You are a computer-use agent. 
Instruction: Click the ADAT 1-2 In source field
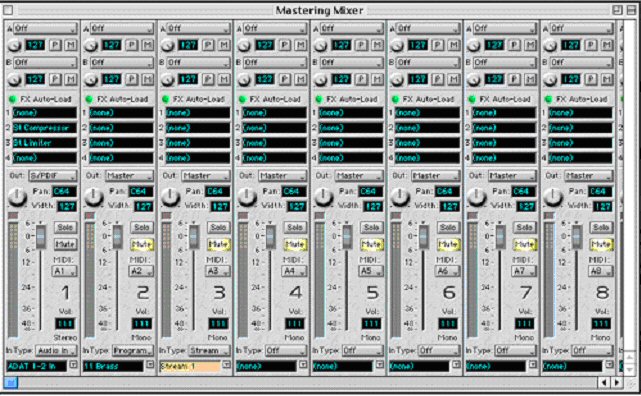pyautogui.click(x=36, y=366)
